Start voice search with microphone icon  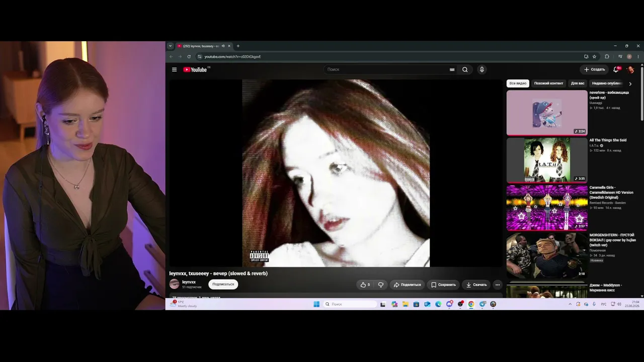pyautogui.click(x=481, y=69)
